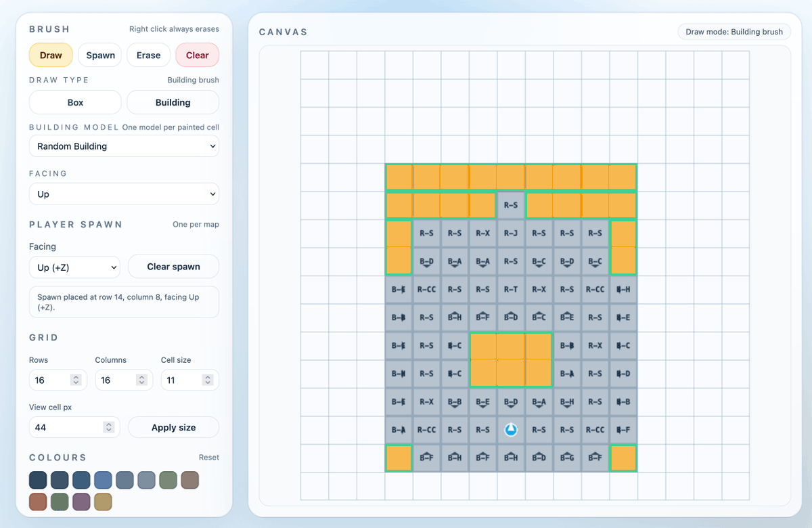Click the B-G building cell

click(568, 458)
